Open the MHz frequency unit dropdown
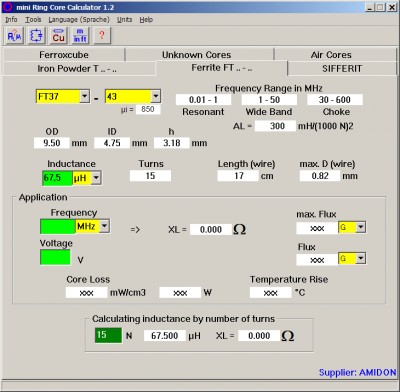The height and width of the screenshot is (392, 400). coord(104,226)
